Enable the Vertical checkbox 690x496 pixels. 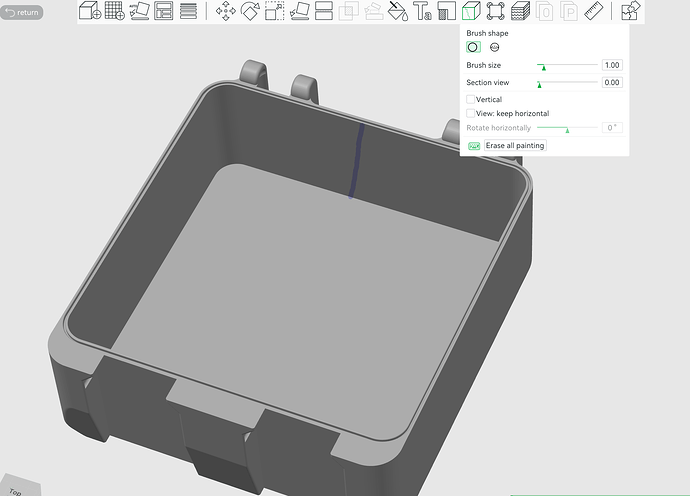[470, 99]
